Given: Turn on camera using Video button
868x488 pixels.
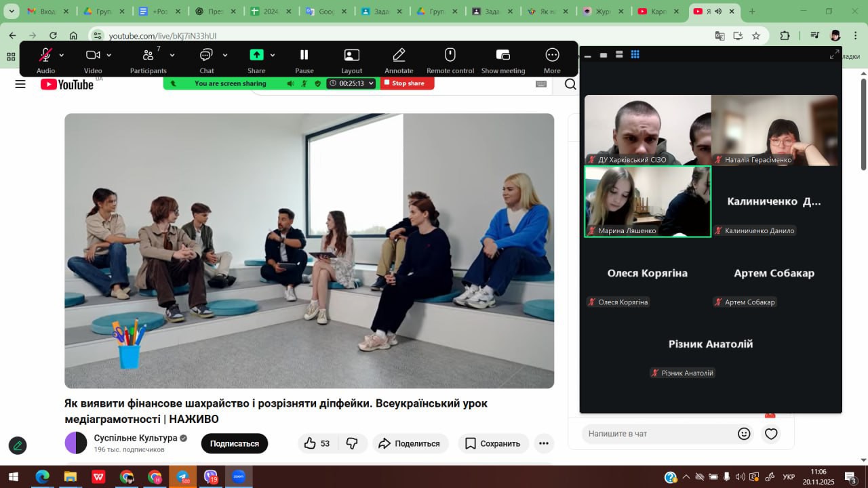Looking at the screenshot, I should pyautogui.click(x=93, y=56).
